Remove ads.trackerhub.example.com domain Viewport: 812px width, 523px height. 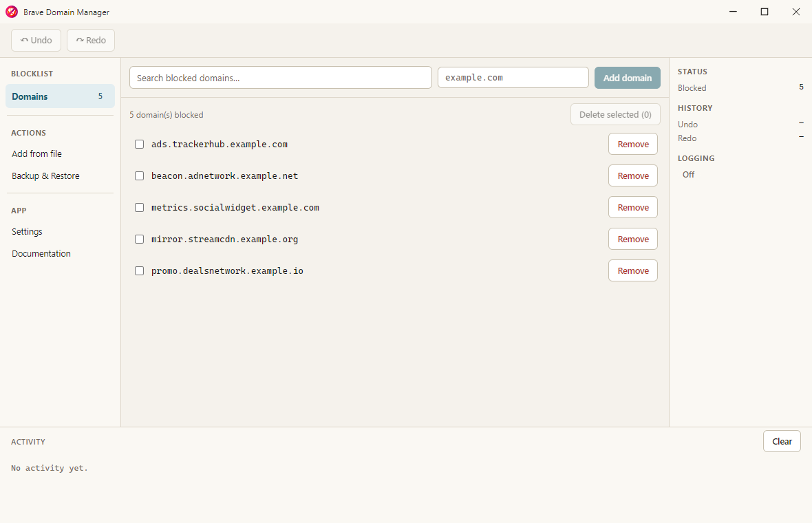(633, 144)
